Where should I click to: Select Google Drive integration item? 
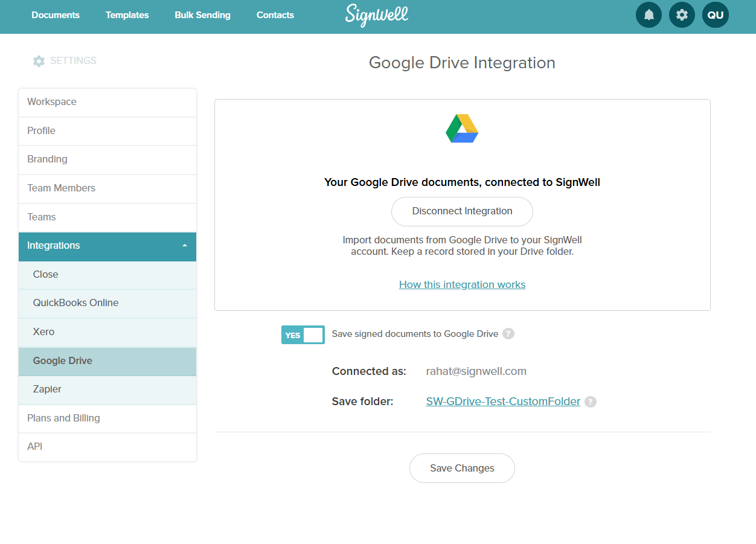[107, 361]
